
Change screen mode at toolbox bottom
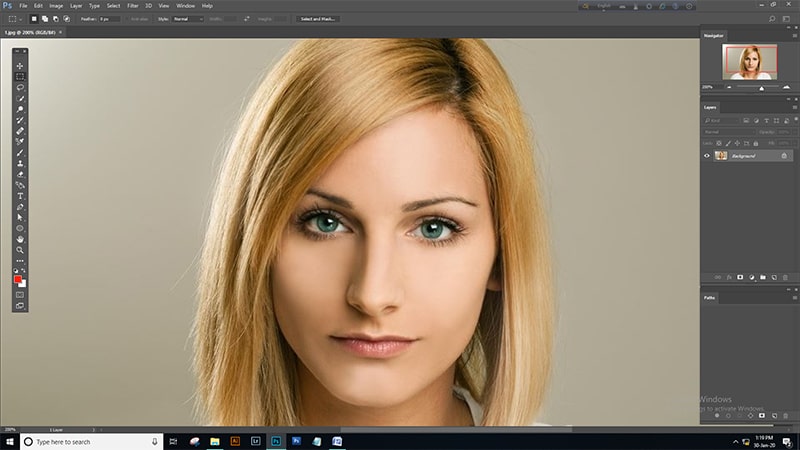coord(20,306)
